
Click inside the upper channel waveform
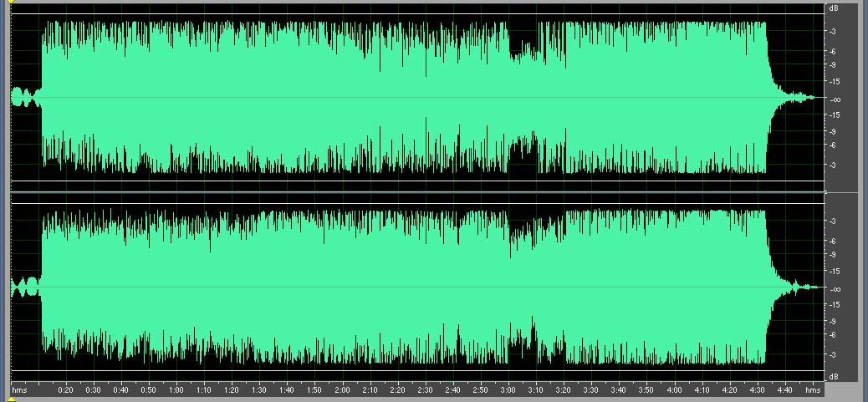[418, 98]
